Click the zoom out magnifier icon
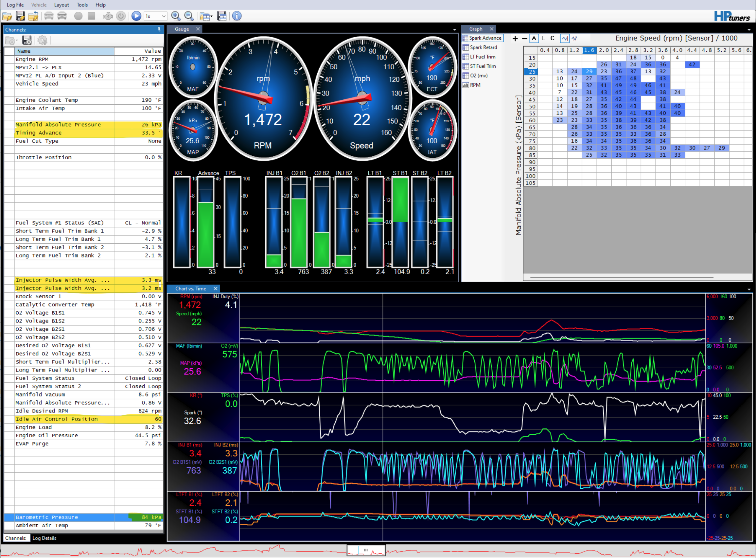The height and width of the screenshot is (558, 756). click(x=189, y=16)
